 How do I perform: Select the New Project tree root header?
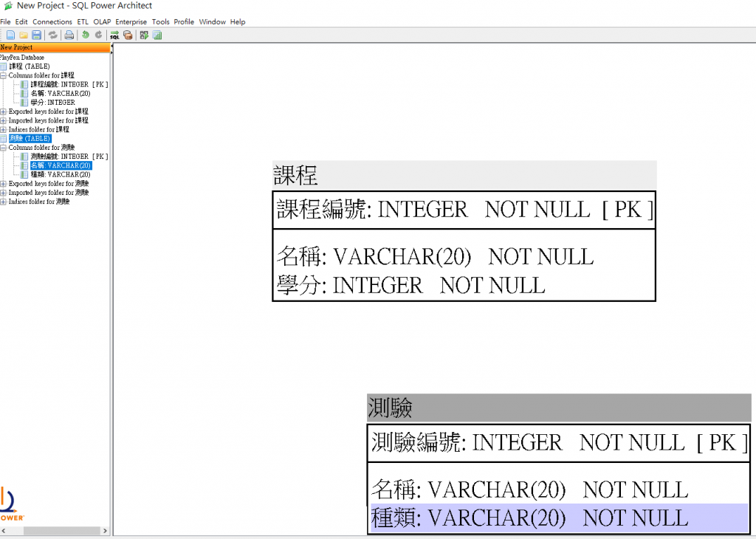click(55, 47)
